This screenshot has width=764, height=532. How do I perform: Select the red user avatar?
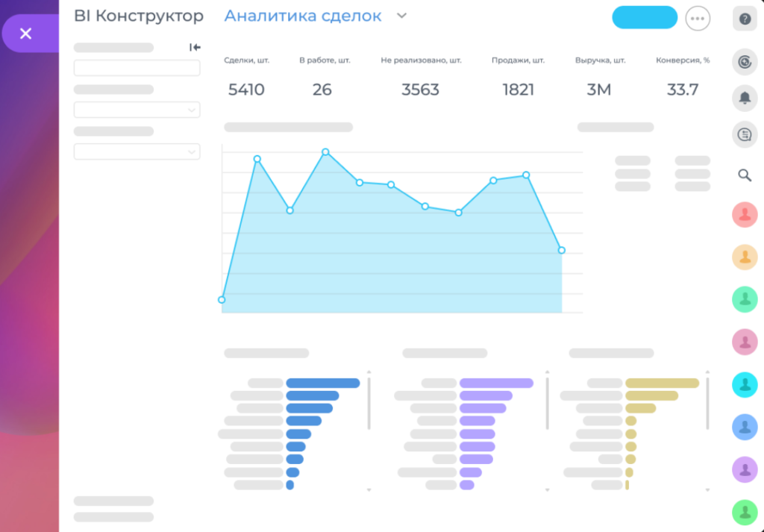(x=745, y=214)
